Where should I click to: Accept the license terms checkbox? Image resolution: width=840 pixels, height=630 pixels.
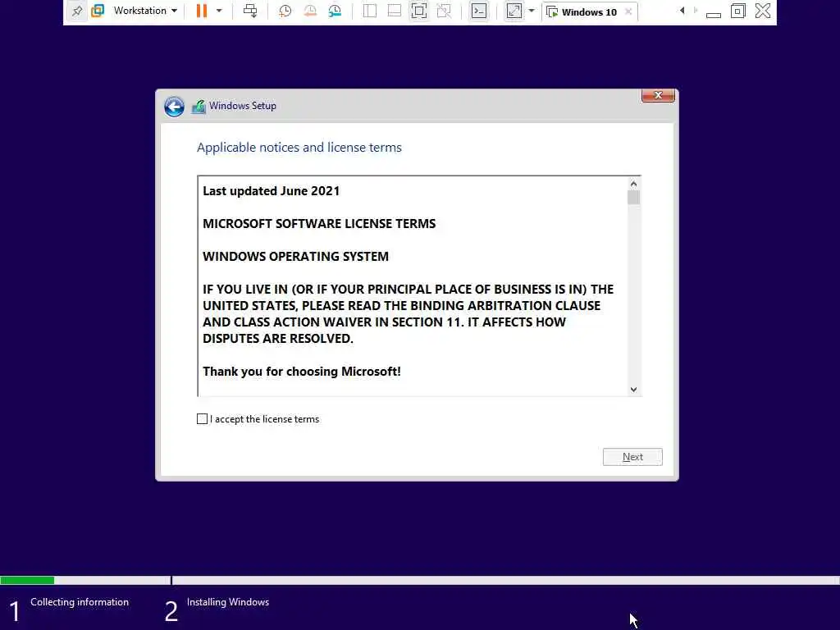tap(202, 419)
